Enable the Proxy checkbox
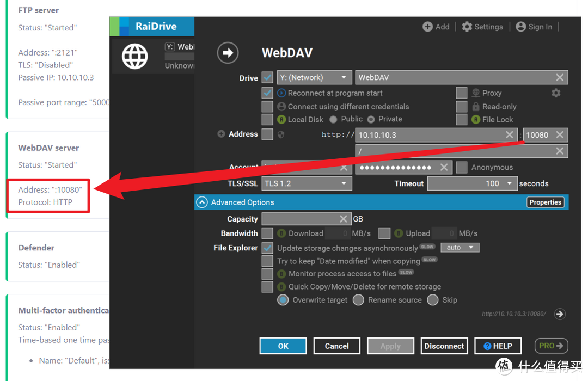This screenshot has height=381, width=588. tap(462, 93)
